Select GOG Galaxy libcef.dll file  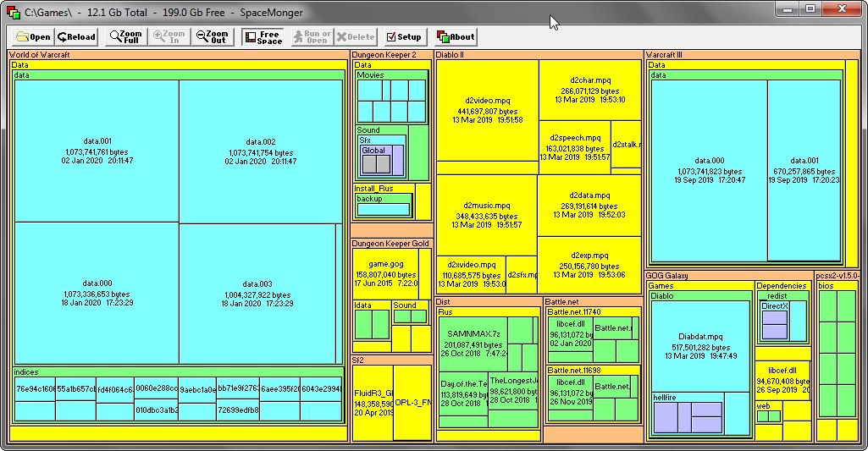[x=782, y=380]
